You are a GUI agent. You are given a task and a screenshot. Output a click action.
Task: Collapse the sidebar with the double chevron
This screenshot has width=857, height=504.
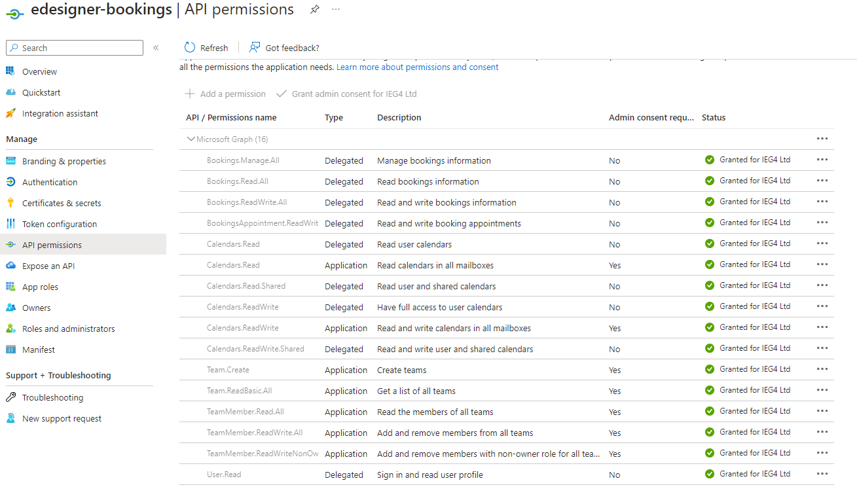(x=156, y=48)
